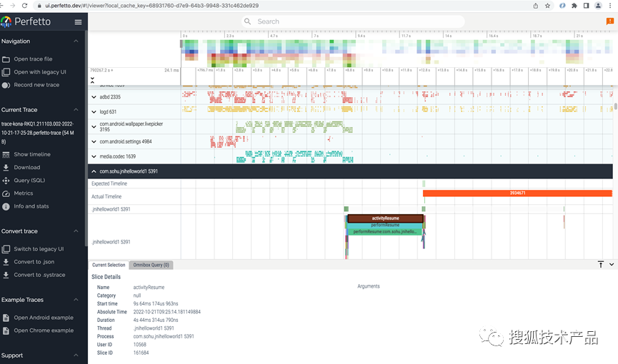Screen dimensions: 618x364
Task: Move details panel to top with arrow icon
Action: point(601,265)
